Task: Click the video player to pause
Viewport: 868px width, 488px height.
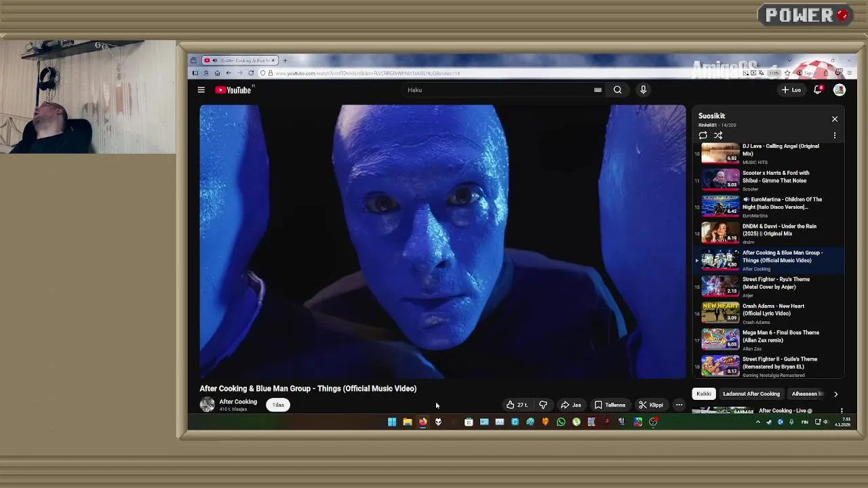Action: (x=442, y=241)
